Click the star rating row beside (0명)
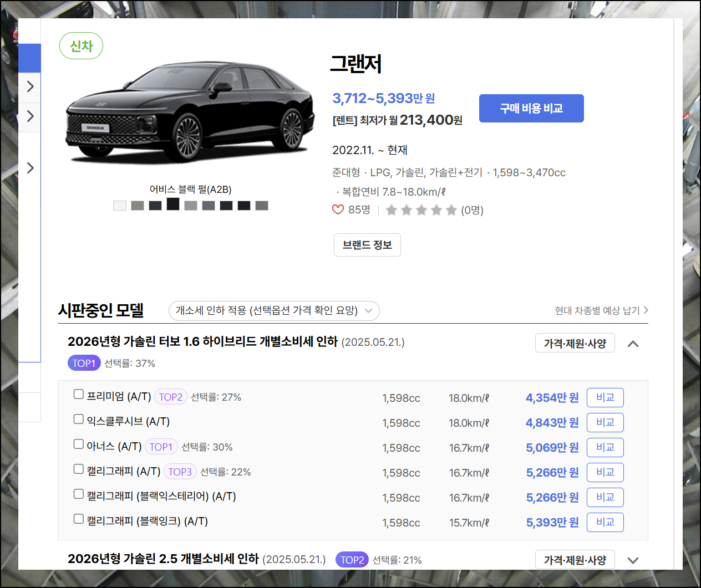 pos(421,210)
